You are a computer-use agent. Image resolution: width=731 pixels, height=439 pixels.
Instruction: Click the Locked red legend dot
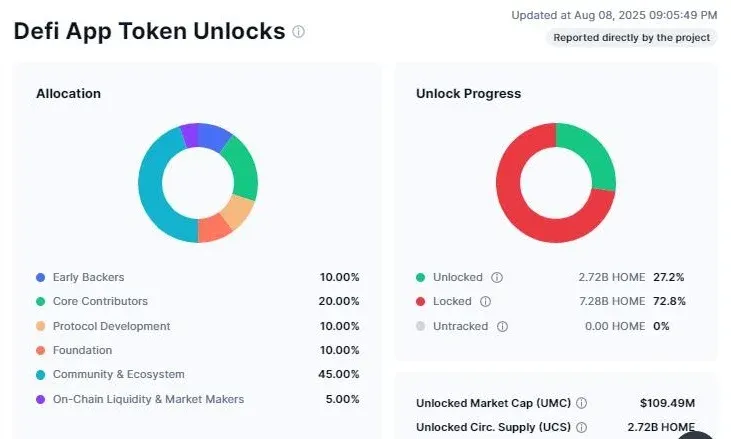[x=421, y=302]
